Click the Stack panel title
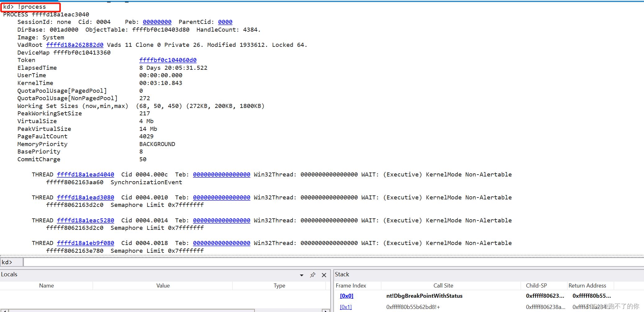 coord(342,274)
